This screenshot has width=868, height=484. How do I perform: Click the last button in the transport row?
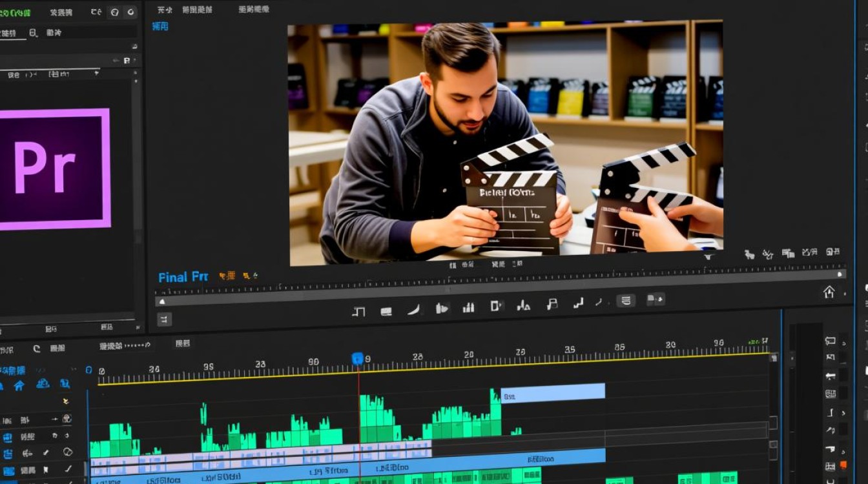click(655, 299)
